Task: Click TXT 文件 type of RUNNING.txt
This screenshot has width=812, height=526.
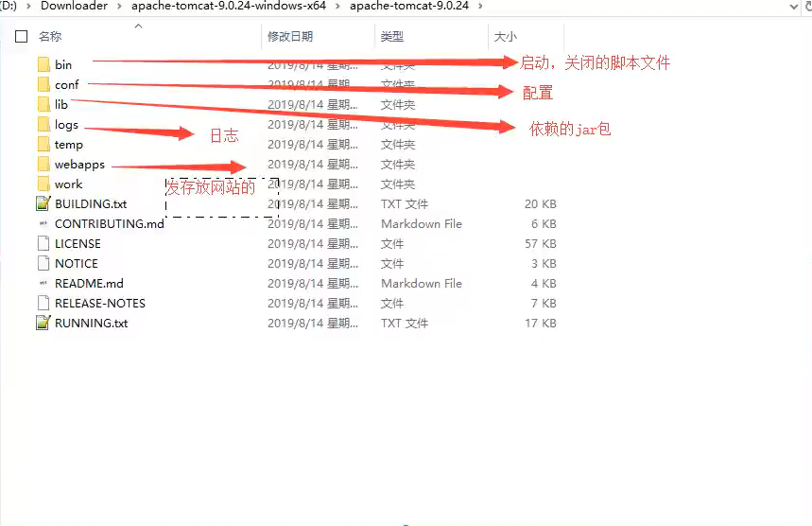Action: (405, 323)
